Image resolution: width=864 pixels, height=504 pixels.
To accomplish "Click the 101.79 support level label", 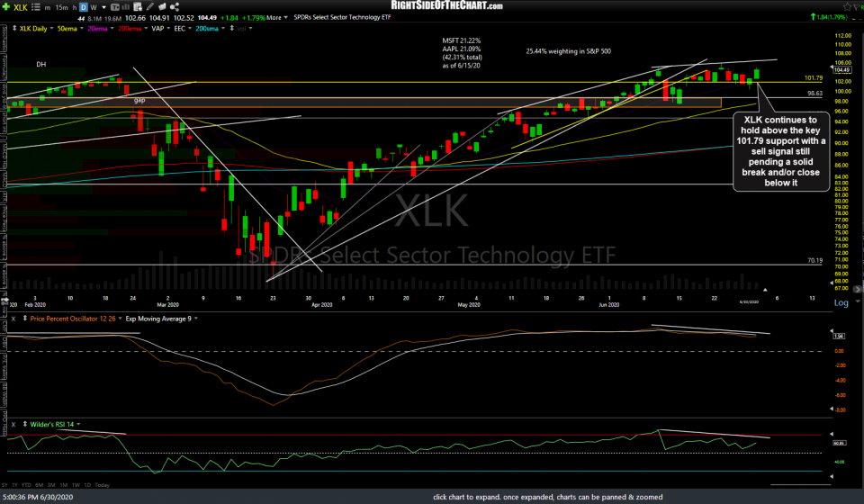I will [x=814, y=78].
